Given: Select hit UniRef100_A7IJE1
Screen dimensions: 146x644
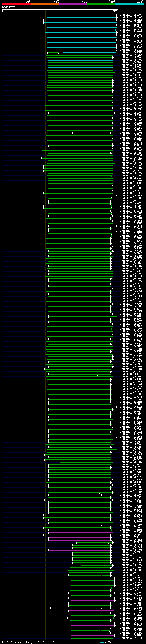Looking at the screenshot, I should tap(131, 231).
